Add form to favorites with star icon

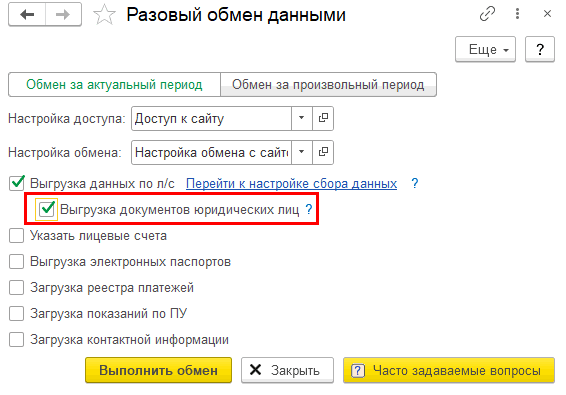(104, 15)
